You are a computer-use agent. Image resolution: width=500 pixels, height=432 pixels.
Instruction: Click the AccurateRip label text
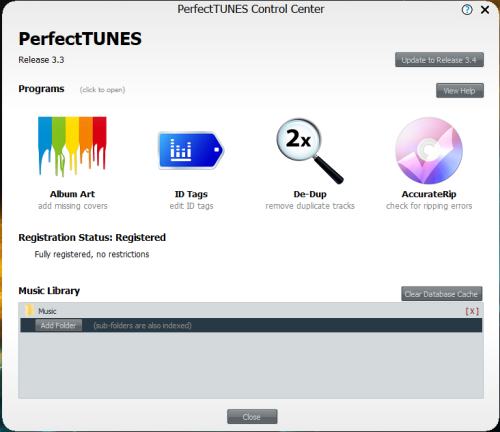point(429,194)
